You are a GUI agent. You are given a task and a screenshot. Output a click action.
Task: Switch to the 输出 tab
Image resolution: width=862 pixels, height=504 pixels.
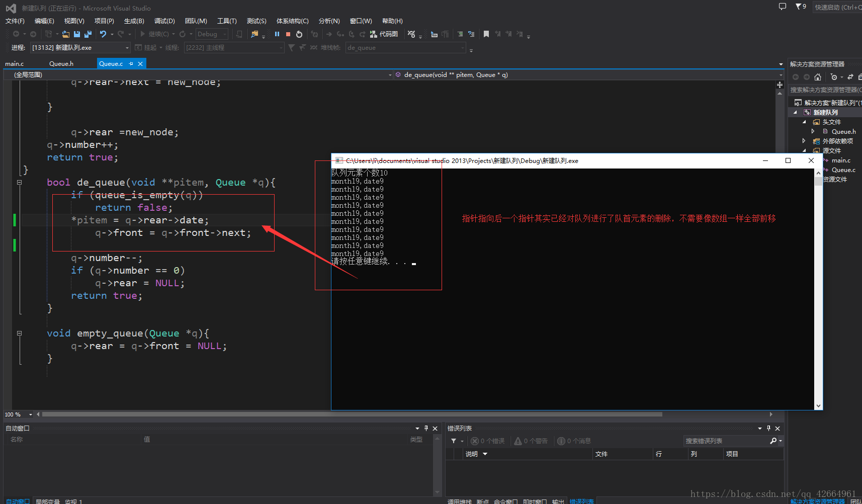558,501
